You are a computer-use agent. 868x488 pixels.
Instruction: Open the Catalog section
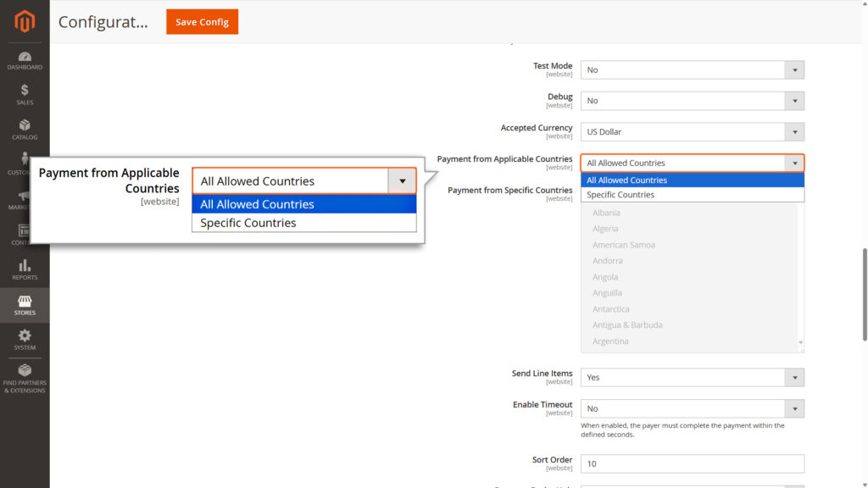(x=25, y=125)
